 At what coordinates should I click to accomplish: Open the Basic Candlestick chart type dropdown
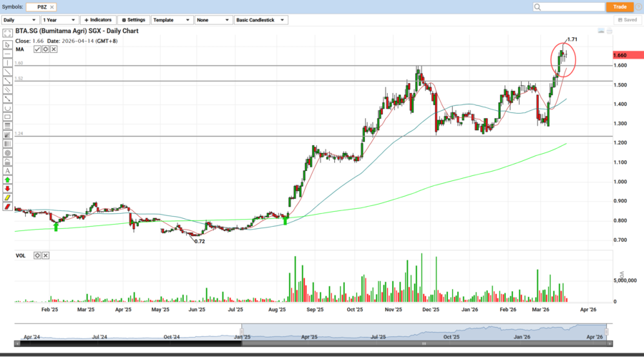(x=260, y=20)
